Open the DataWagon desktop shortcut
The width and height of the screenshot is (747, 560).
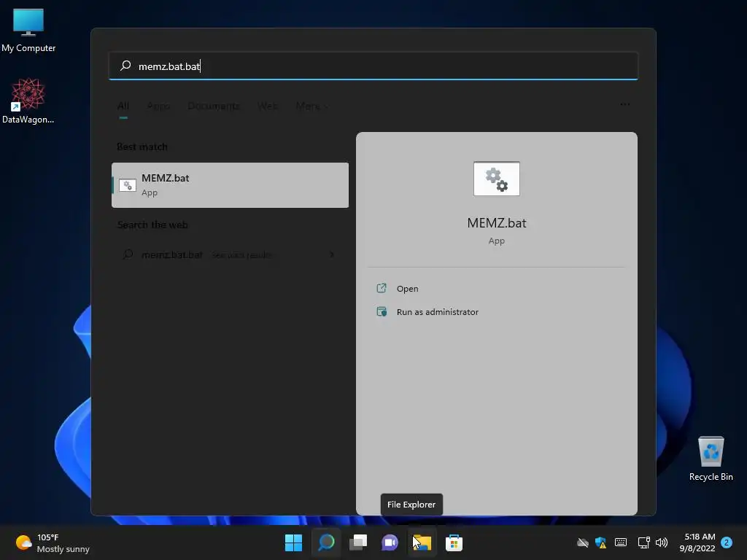click(28, 101)
